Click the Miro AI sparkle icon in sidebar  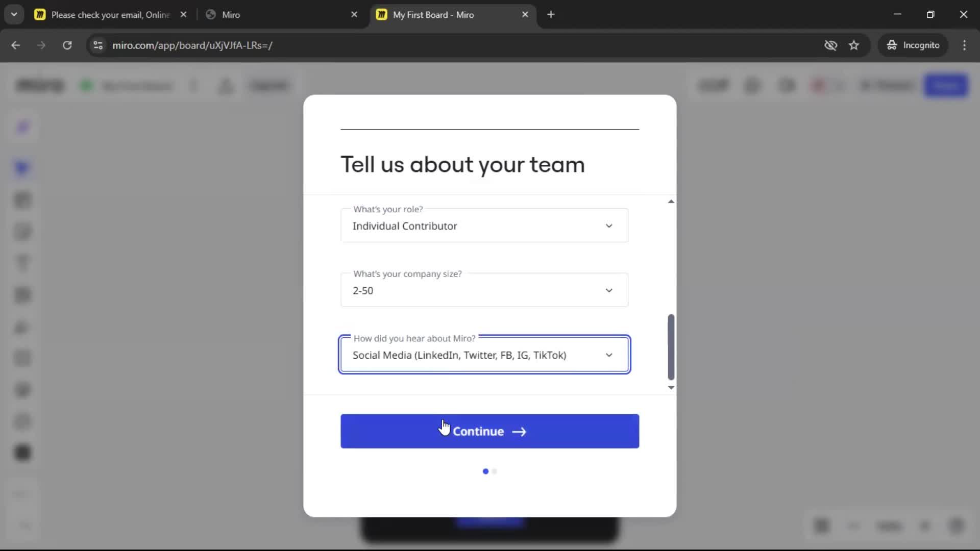[x=22, y=127]
